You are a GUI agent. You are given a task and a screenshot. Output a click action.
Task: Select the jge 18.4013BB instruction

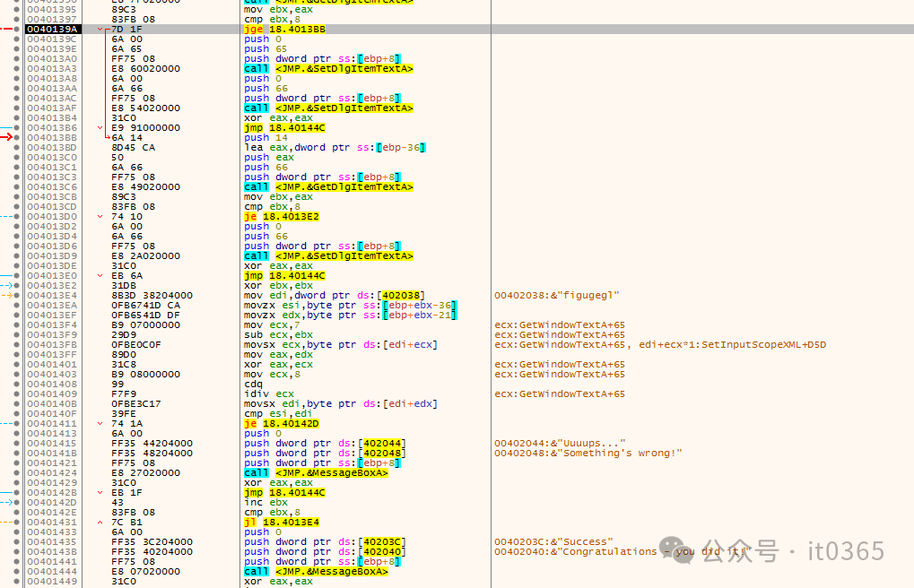coord(284,30)
